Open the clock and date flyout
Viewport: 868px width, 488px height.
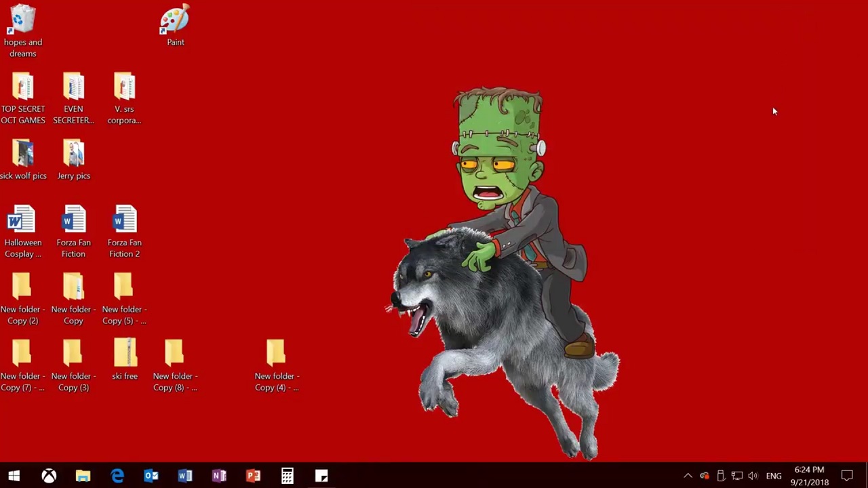click(809, 476)
